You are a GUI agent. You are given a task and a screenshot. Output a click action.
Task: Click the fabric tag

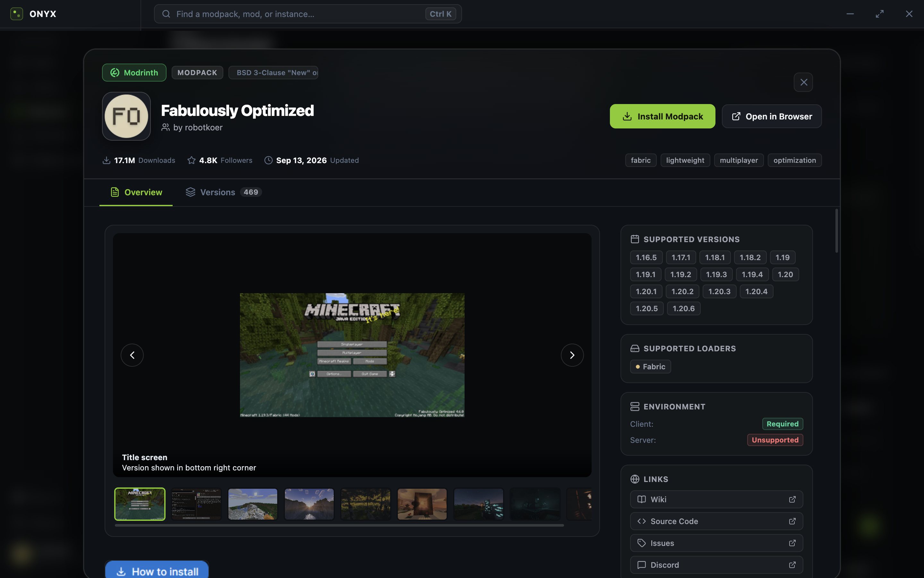coord(641,160)
